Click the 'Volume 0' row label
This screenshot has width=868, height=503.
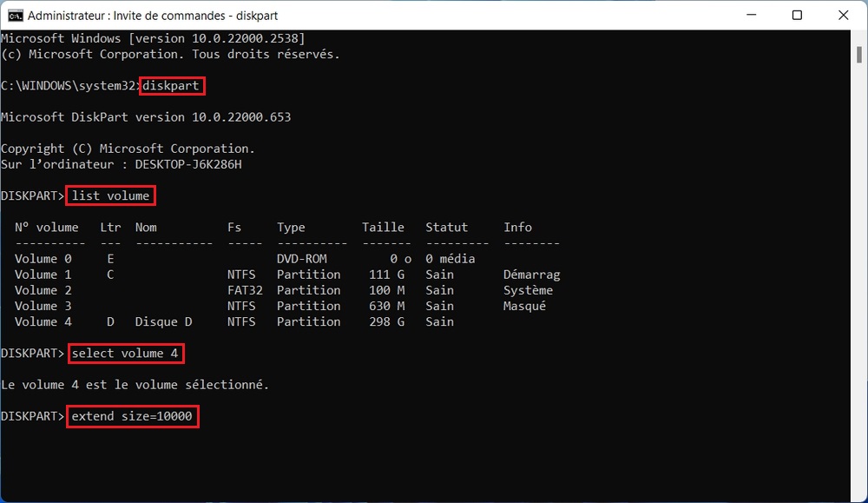point(43,259)
